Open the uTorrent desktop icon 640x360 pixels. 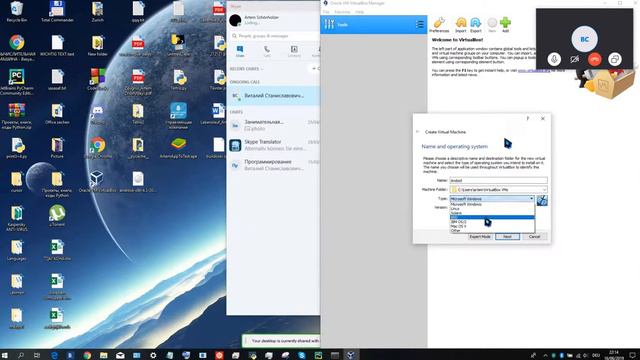(x=57, y=216)
